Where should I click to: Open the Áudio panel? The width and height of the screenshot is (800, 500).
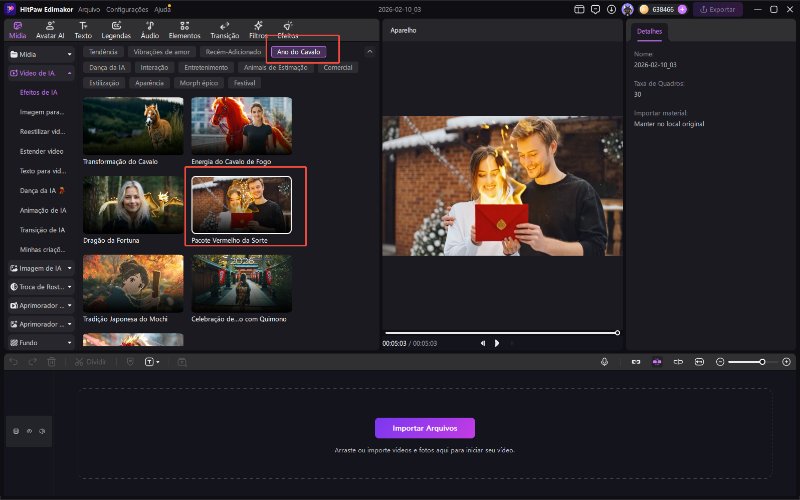tap(149, 30)
